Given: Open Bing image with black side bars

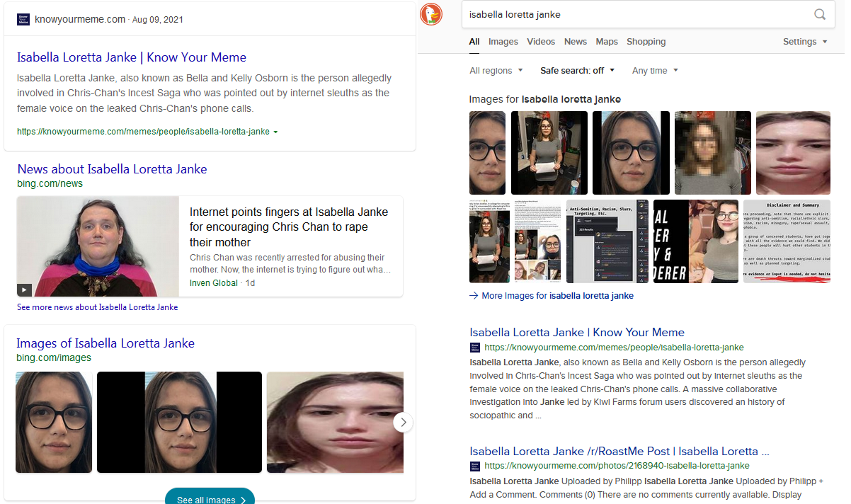Looking at the screenshot, I should (x=179, y=423).
